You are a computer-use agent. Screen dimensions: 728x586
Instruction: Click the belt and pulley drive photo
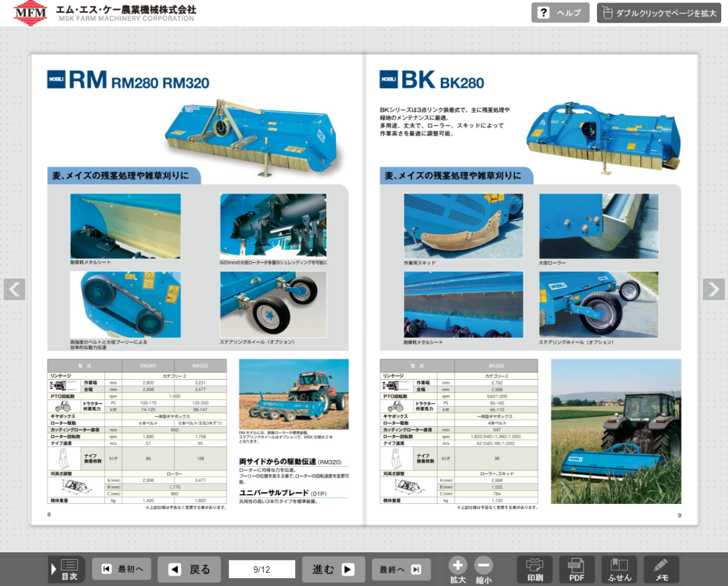[126, 304]
